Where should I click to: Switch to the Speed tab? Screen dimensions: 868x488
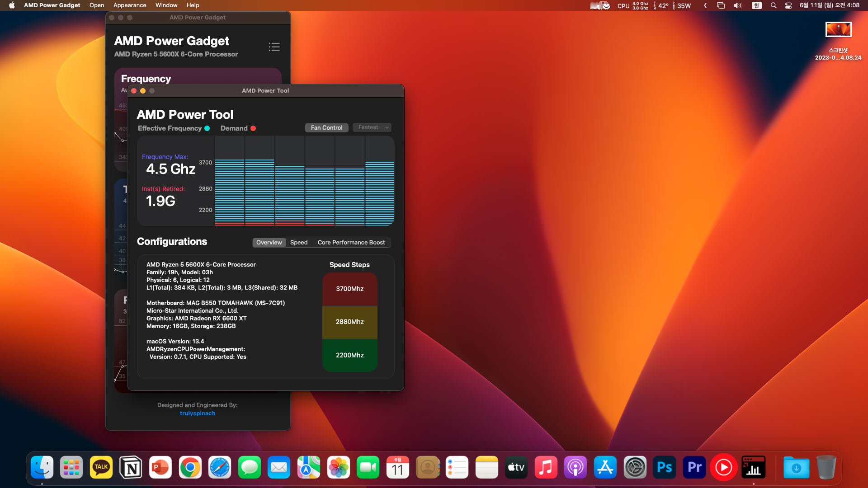point(299,243)
